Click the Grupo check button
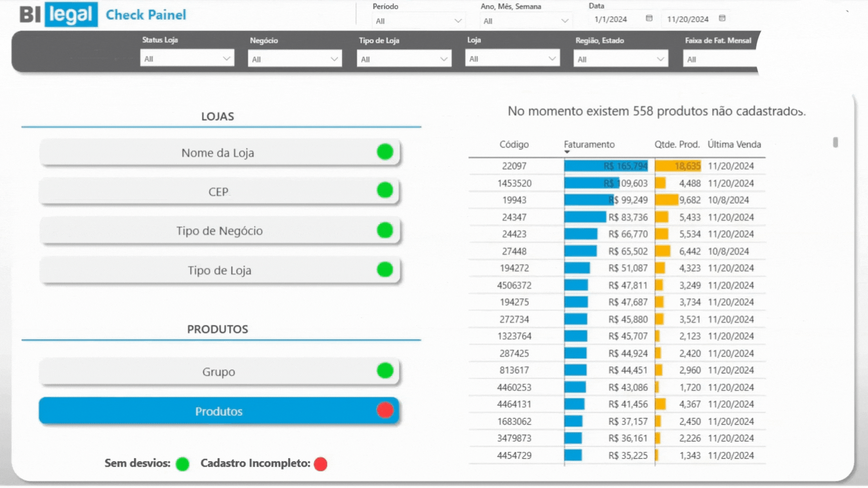Screen dimensions: 868x488 click(x=219, y=372)
